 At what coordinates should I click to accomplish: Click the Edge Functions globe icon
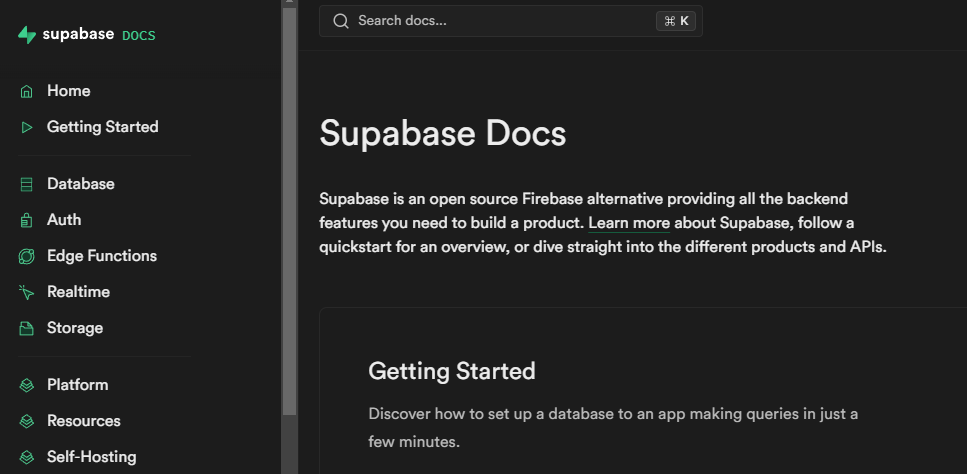[26, 256]
